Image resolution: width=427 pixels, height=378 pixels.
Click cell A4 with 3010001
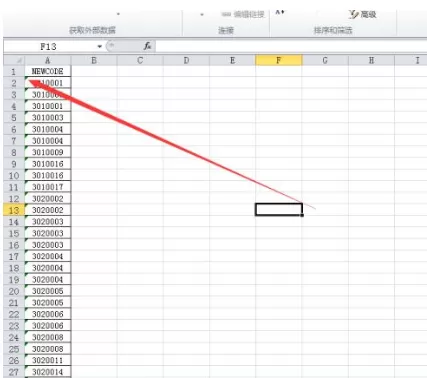(x=48, y=106)
